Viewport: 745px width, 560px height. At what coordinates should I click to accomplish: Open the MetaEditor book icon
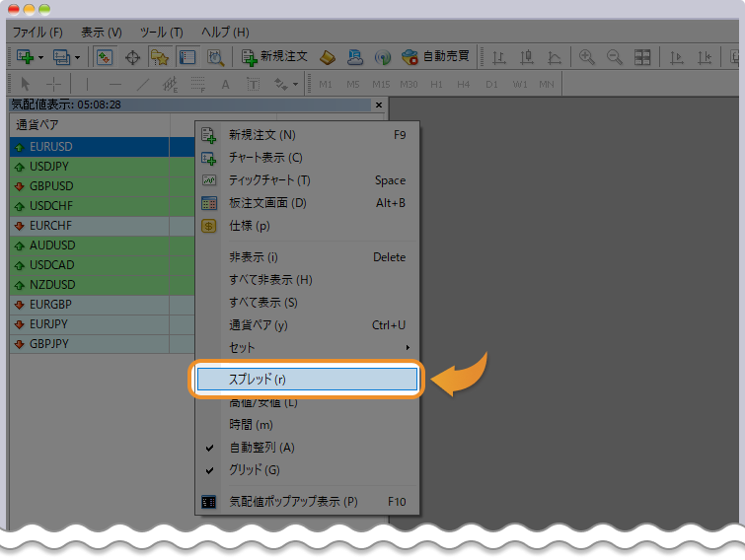click(328, 57)
